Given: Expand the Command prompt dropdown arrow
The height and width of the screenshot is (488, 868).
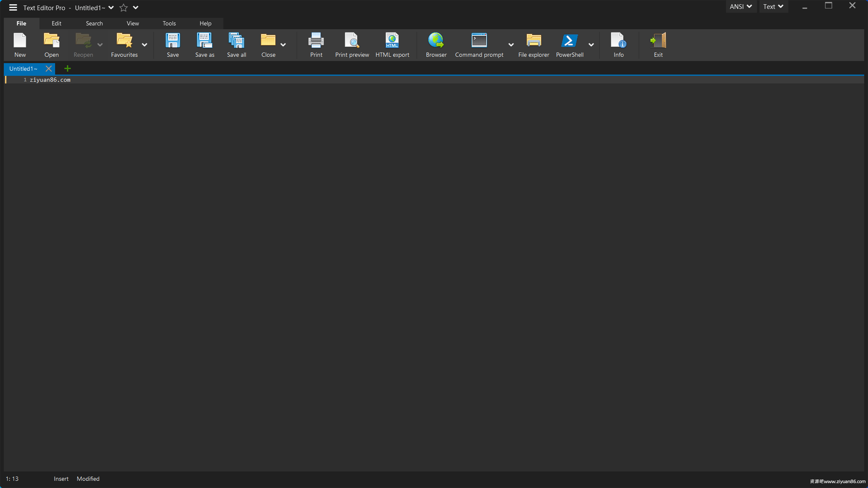Looking at the screenshot, I should [x=511, y=45].
